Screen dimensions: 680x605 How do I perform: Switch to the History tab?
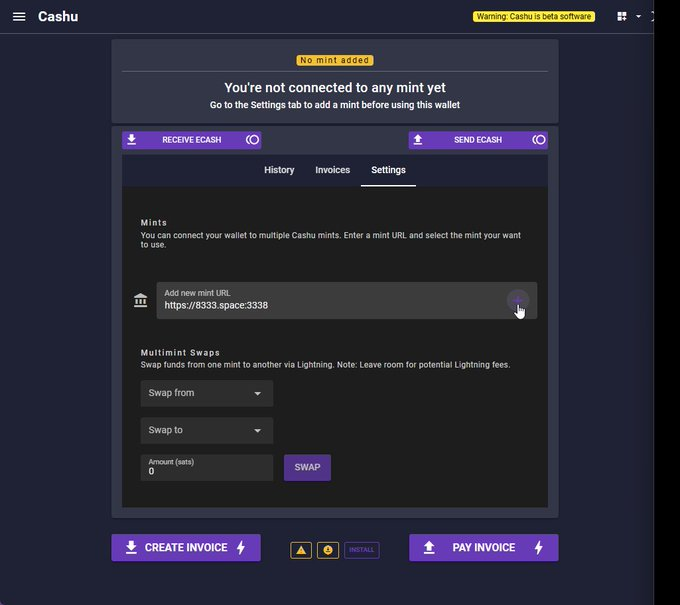click(x=279, y=170)
